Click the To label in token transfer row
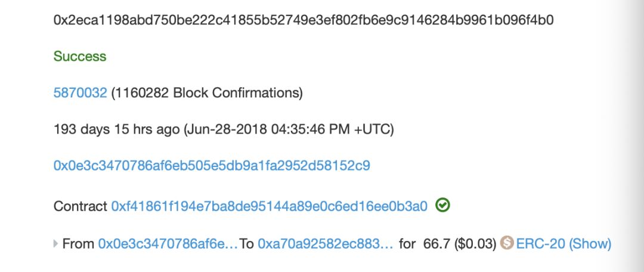Screen dimensions: 644x272 (x=246, y=244)
